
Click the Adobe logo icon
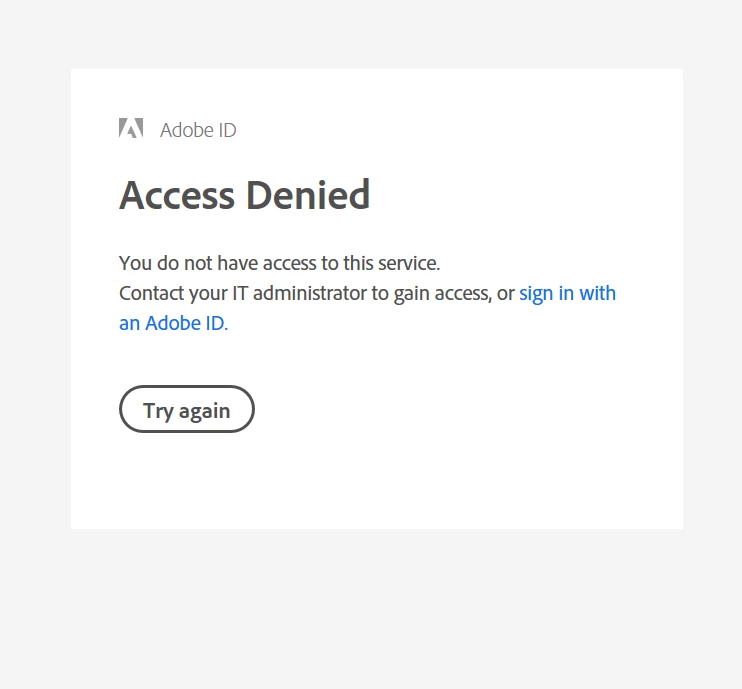tap(131, 128)
